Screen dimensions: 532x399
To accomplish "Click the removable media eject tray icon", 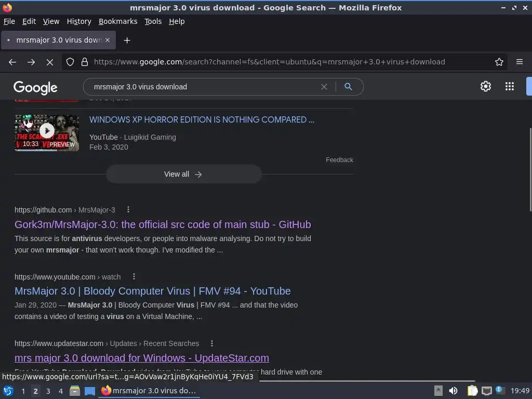I will [x=438, y=391].
